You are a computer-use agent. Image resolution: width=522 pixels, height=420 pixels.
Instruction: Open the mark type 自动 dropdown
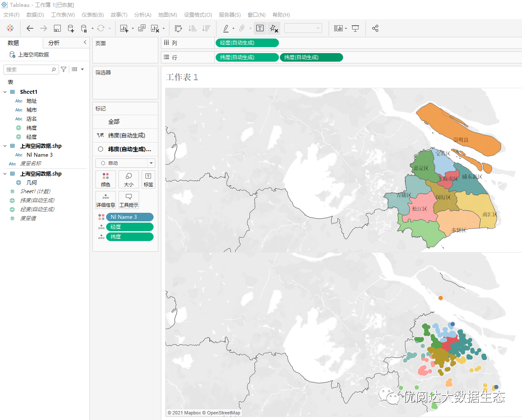(125, 163)
